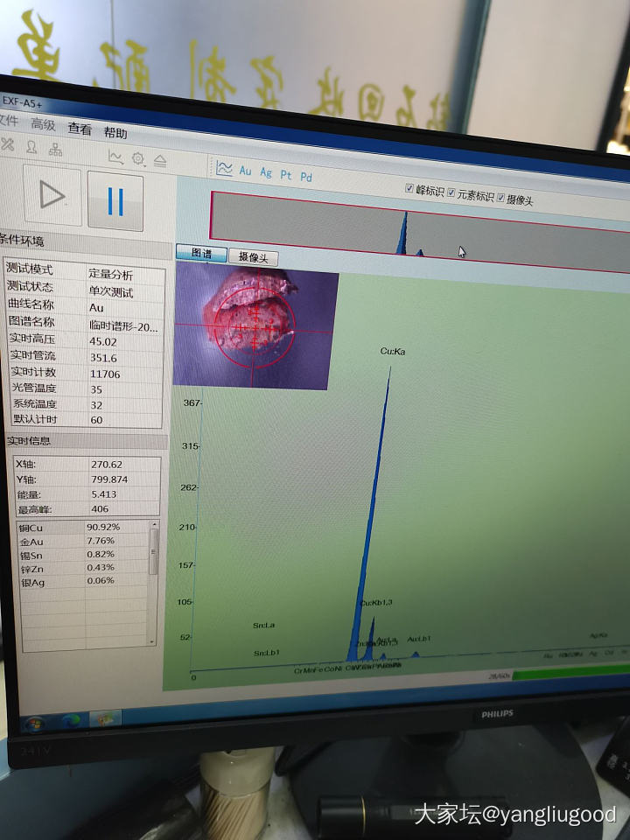Viewport: 630px width, 840px height.
Task: Click the wrench tools icon in toolbar
Action: [8, 144]
